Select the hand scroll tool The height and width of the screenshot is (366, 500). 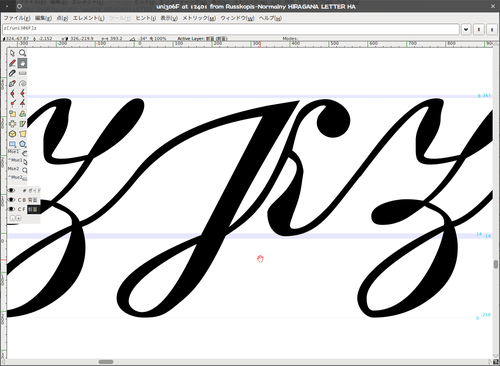[x=22, y=63]
